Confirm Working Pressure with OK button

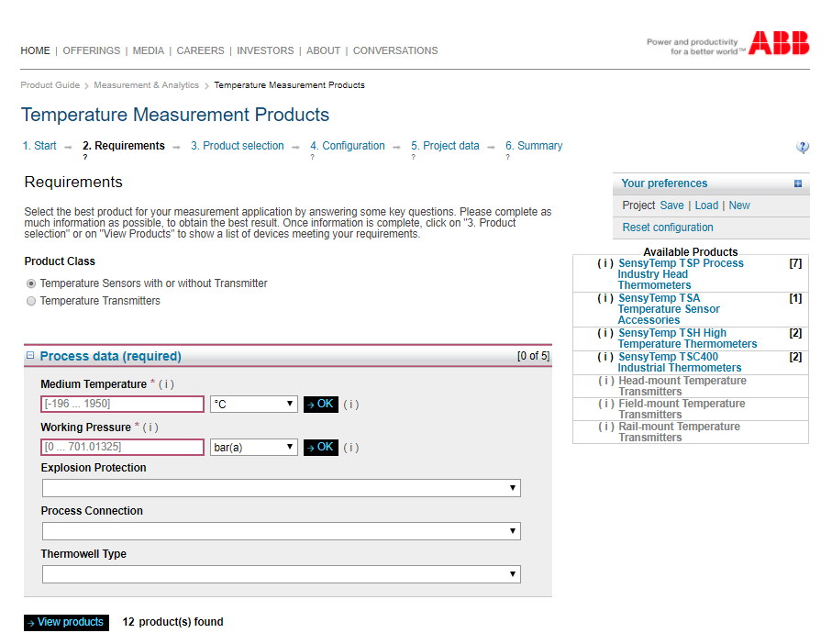click(320, 447)
